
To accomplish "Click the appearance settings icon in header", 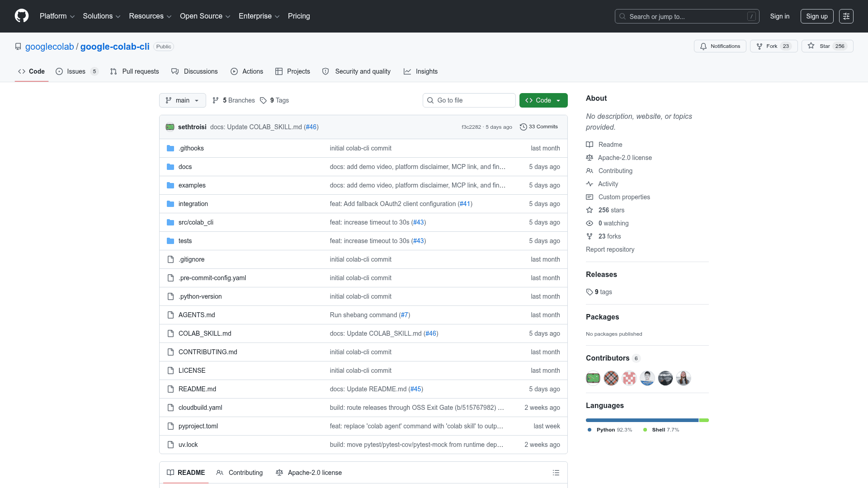I will click(x=846, y=16).
